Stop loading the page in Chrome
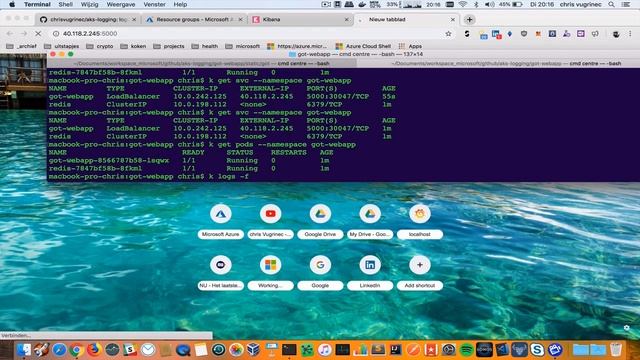 [x=38, y=33]
